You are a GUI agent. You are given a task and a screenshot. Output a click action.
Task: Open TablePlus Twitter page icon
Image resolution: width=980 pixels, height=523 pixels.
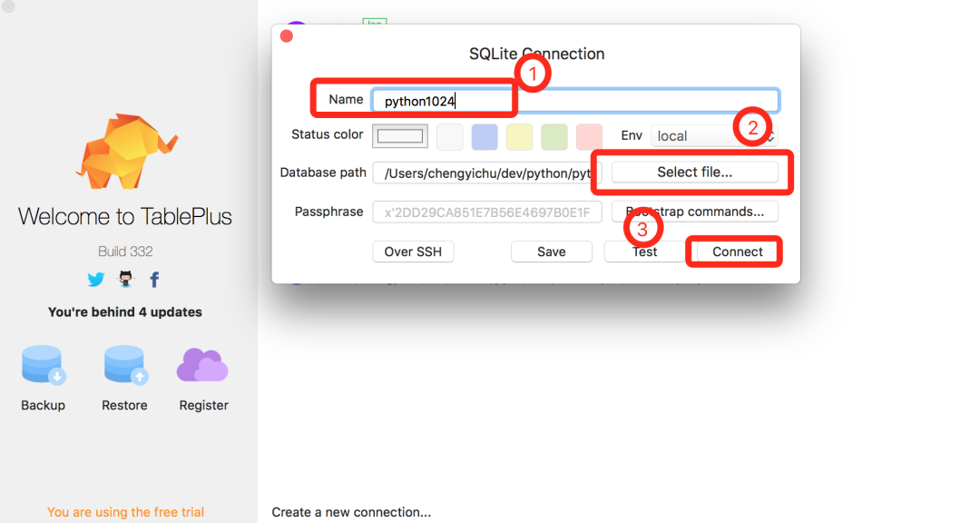(x=95, y=279)
